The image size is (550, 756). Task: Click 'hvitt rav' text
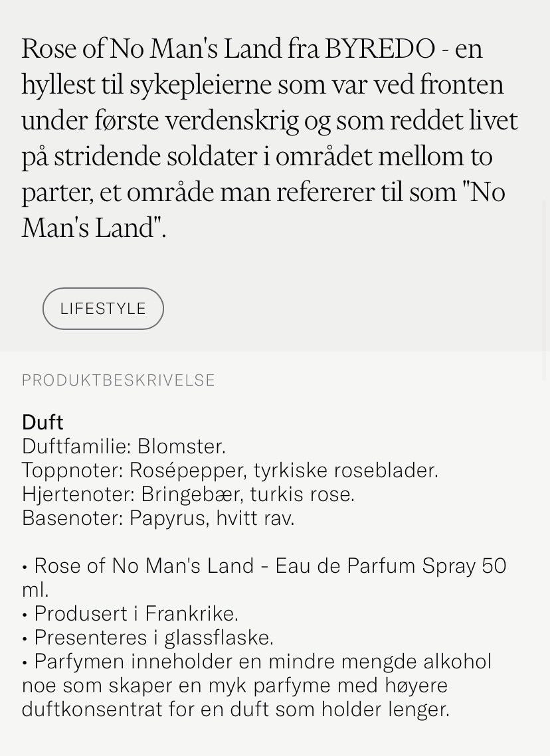[255, 518]
